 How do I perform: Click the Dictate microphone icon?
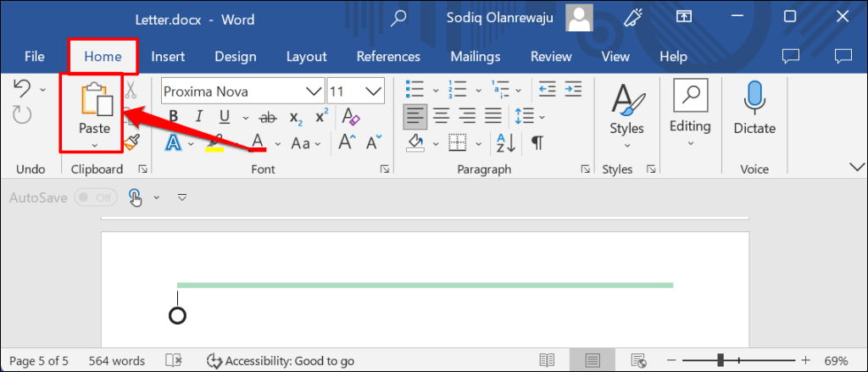point(754,99)
